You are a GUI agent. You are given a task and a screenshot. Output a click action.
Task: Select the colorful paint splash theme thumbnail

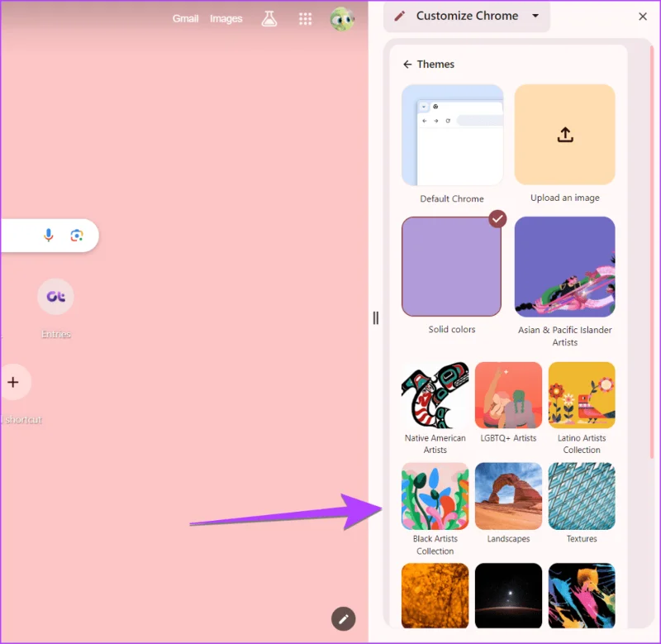(582, 595)
